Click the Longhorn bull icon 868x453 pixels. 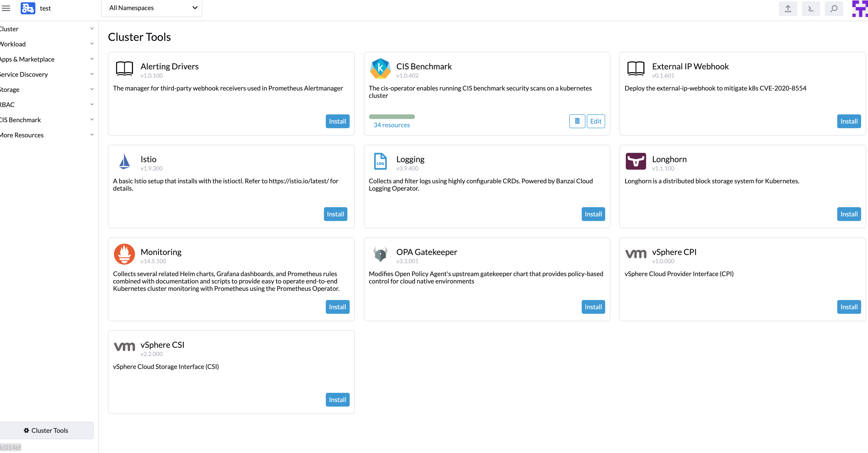(x=636, y=161)
